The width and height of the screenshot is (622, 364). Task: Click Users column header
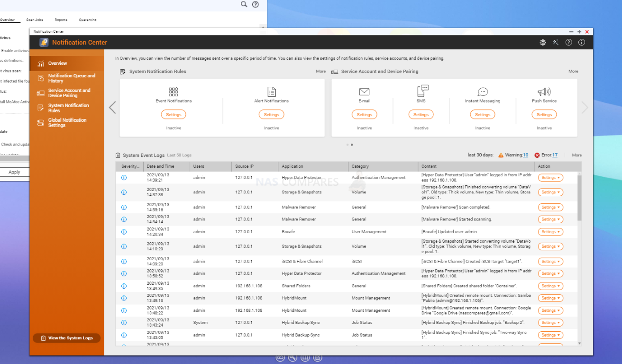click(x=211, y=166)
